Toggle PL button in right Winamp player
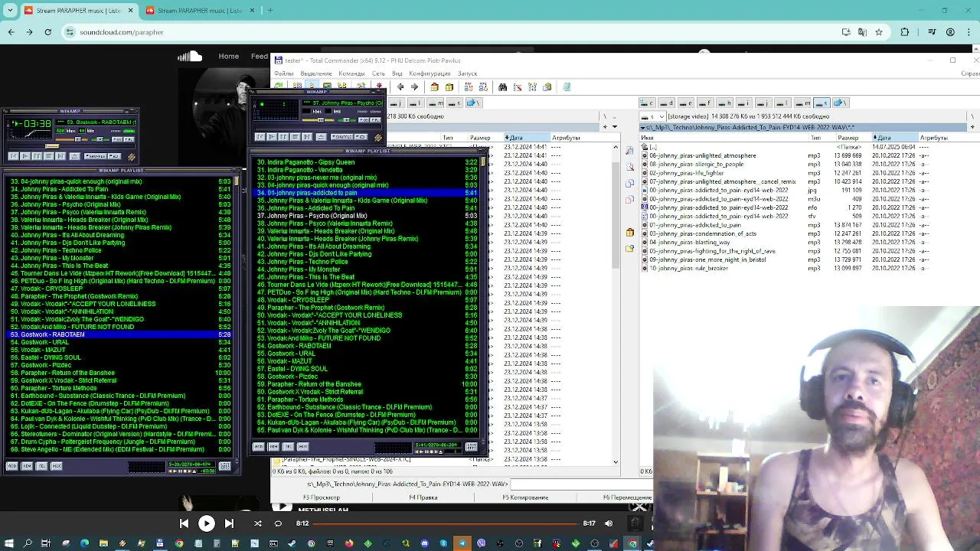The height and width of the screenshot is (551, 980). (375, 120)
